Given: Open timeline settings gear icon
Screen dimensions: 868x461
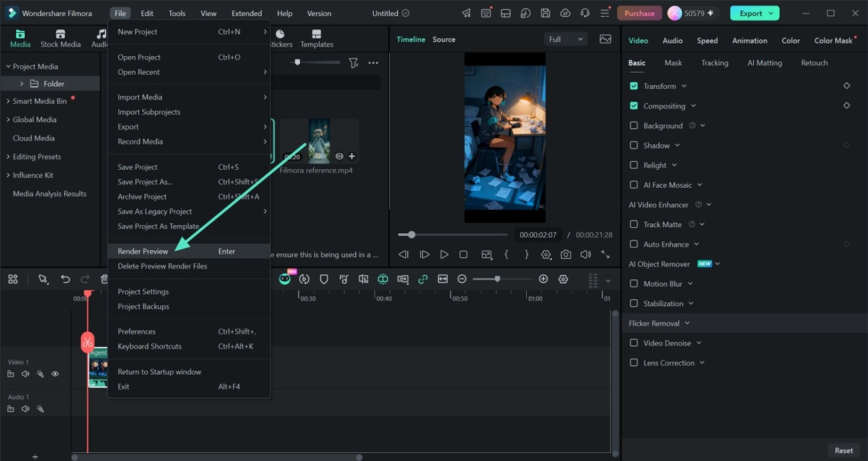Looking at the screenshot, I should (x=564, y=279).
